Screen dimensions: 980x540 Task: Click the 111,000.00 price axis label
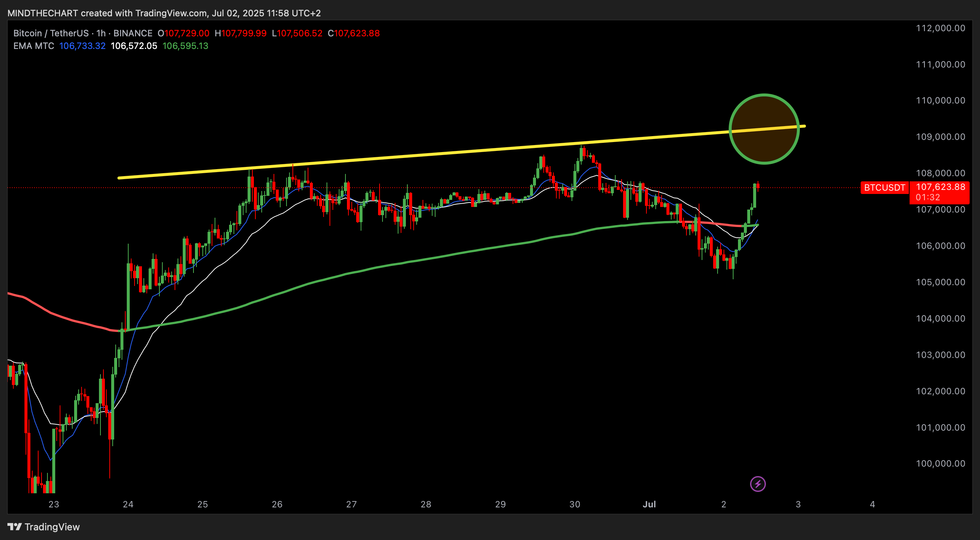point(940,64)
